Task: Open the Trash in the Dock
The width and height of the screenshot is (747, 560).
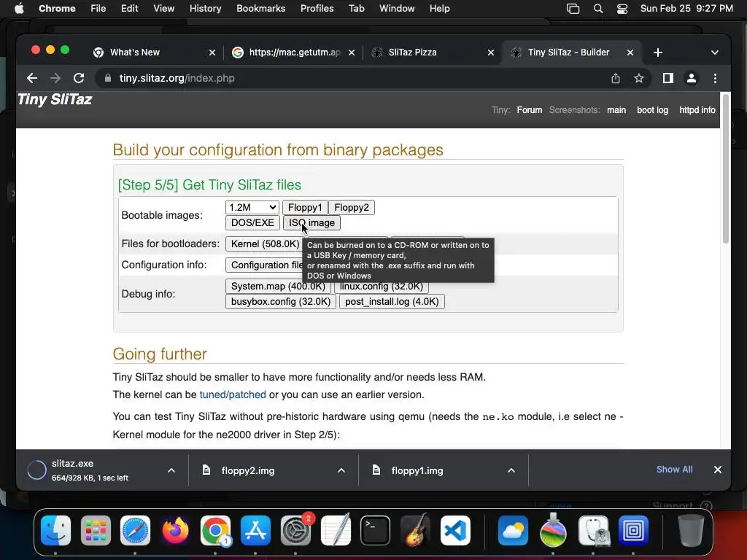Action: [x=691, y=531]
